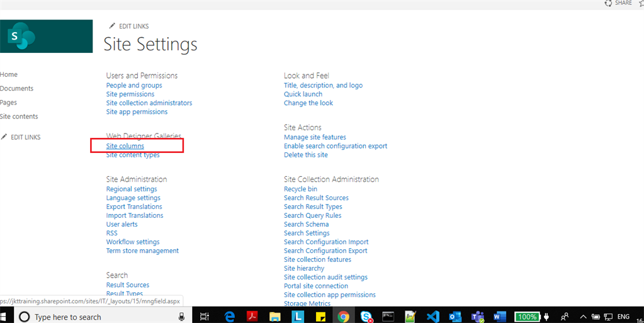Open Task View from the taskbar
644x323 pixels.
click(x=204, y=317)
